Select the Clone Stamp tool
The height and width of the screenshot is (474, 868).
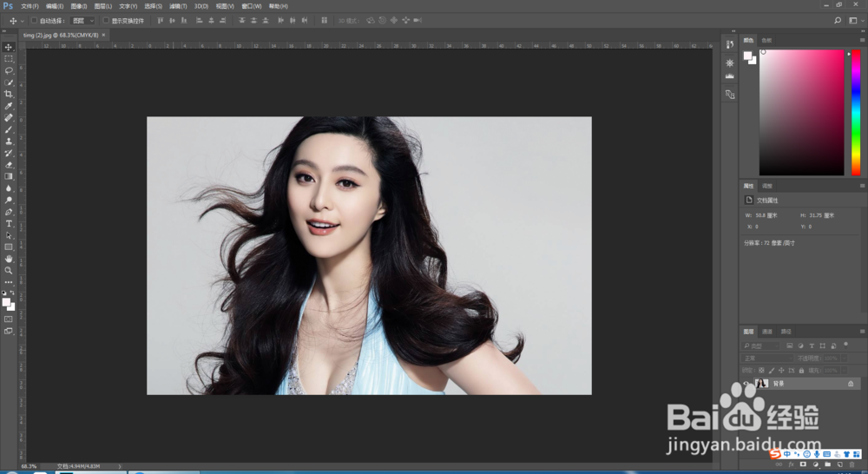(9, 142)
